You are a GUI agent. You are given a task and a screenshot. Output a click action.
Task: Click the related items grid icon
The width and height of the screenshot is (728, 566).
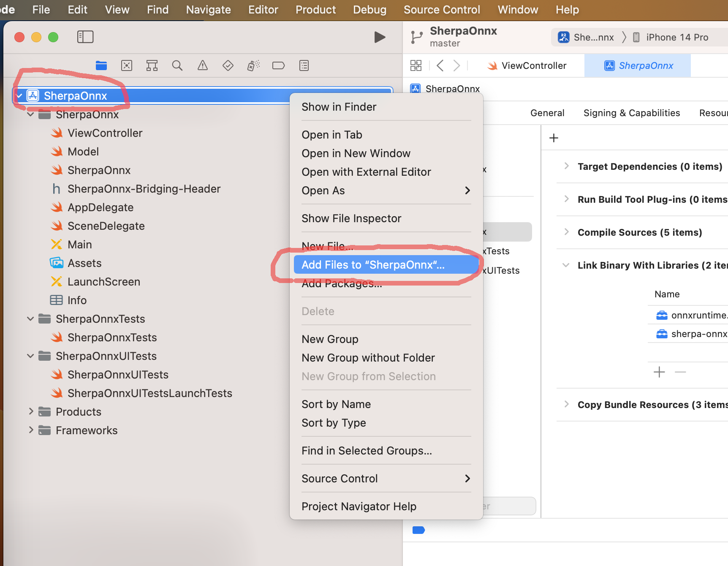tap(416, 65)
